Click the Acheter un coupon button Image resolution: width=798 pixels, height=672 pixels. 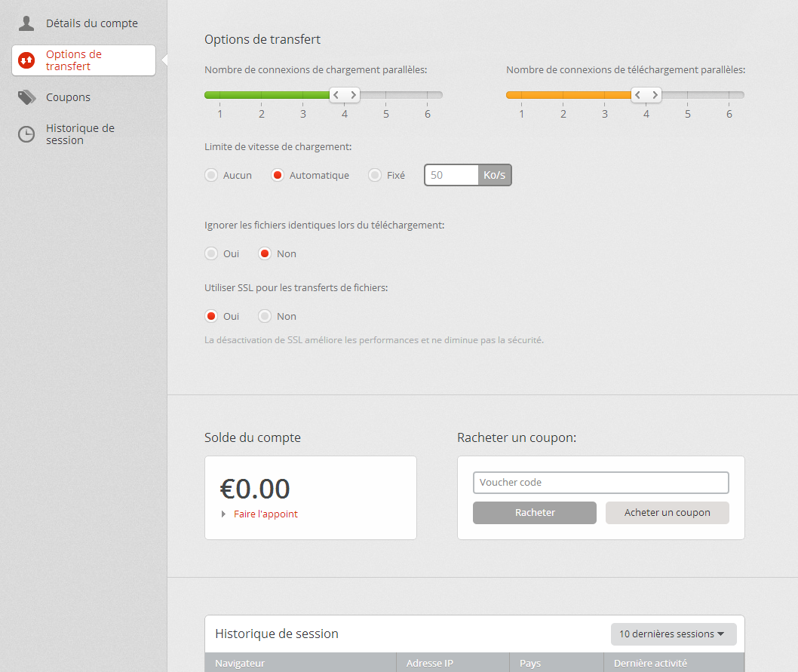(x=667, y=513)
